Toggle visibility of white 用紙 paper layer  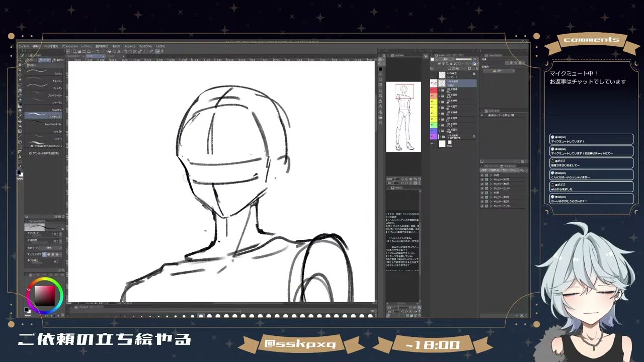(x=432, y=143)
